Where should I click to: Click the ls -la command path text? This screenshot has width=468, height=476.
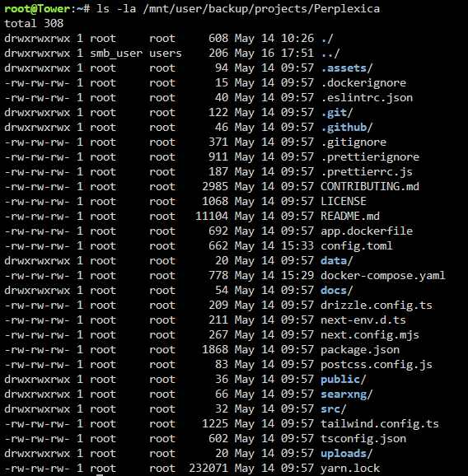(238, 9)
